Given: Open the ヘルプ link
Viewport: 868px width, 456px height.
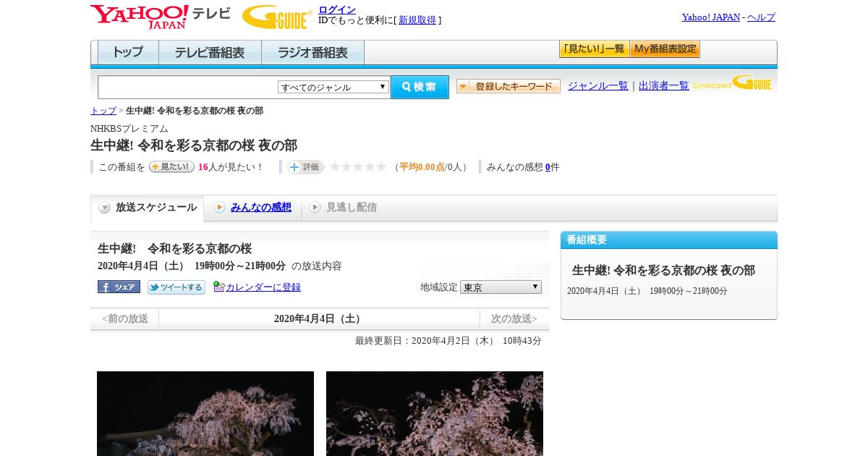Looking at the screenshot, I should pos(761,17).
